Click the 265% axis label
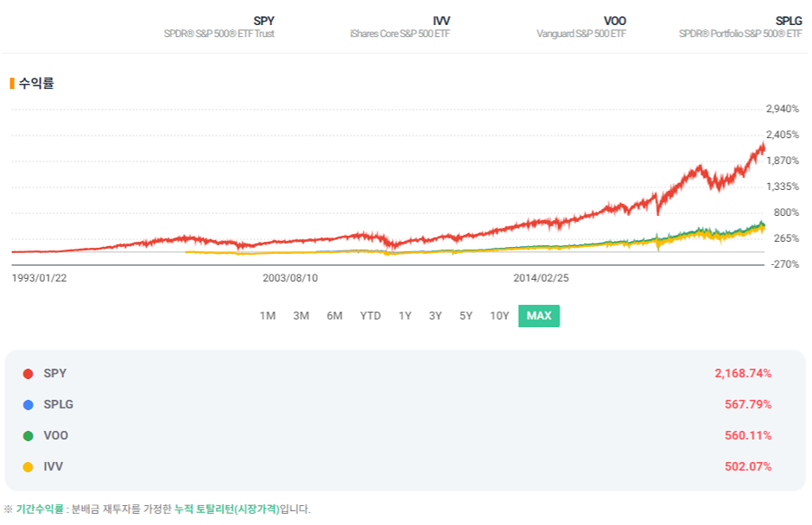Viewport: 812px width, 525px height. pyautogui.click(x=786, y=238)
